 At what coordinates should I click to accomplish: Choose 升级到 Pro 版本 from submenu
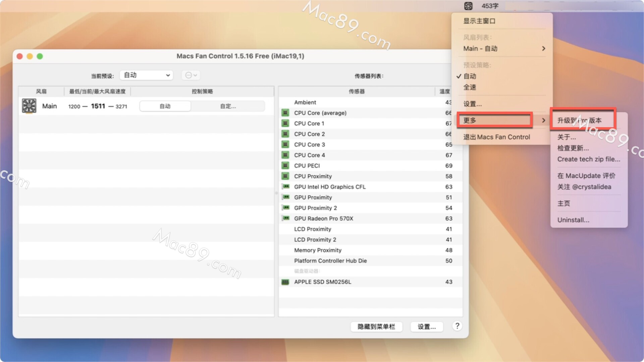pos(579,120)
